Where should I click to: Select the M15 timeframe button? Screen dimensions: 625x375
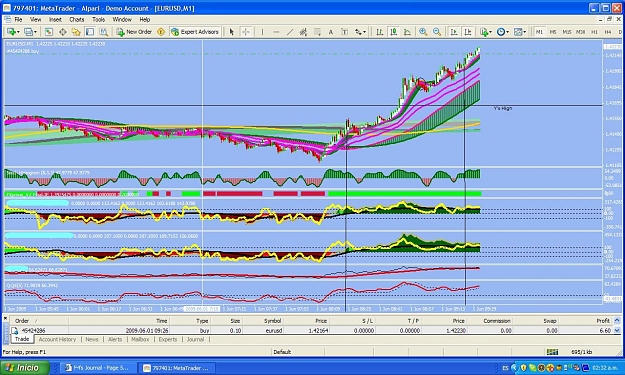click(x=567, y=32)
